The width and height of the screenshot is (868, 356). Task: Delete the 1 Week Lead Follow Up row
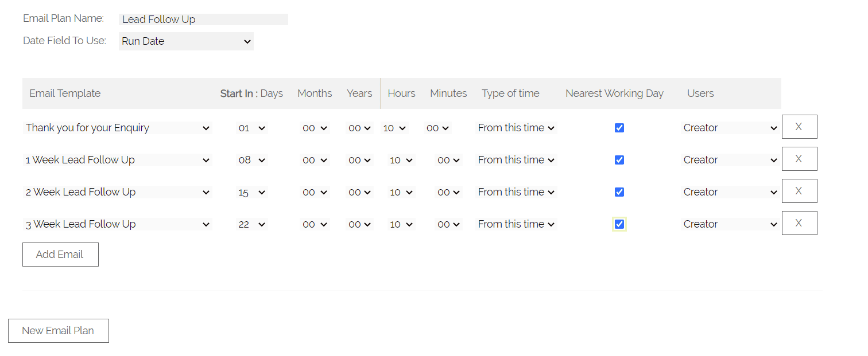click(x=799, y=159)
